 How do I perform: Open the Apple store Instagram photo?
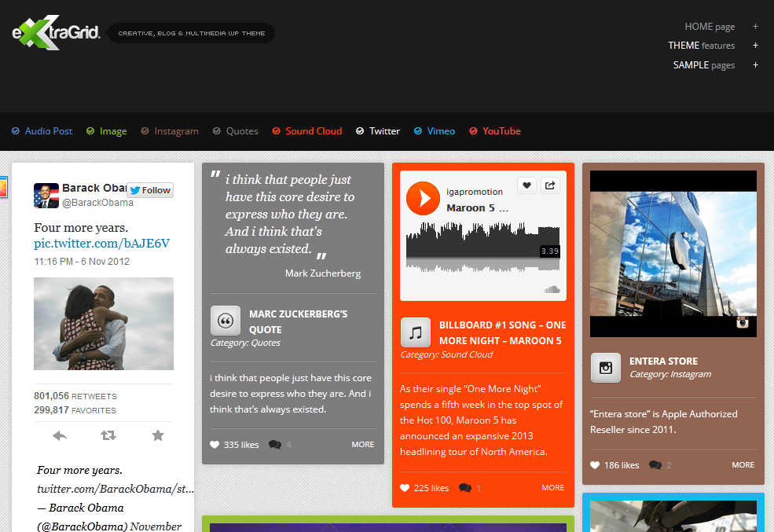point(673,254)
